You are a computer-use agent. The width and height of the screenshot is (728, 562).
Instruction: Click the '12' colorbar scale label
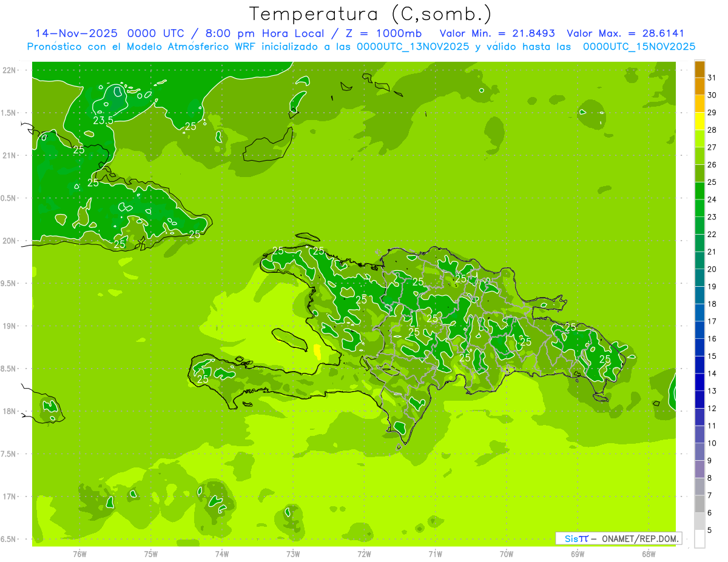tap(712, 409)
